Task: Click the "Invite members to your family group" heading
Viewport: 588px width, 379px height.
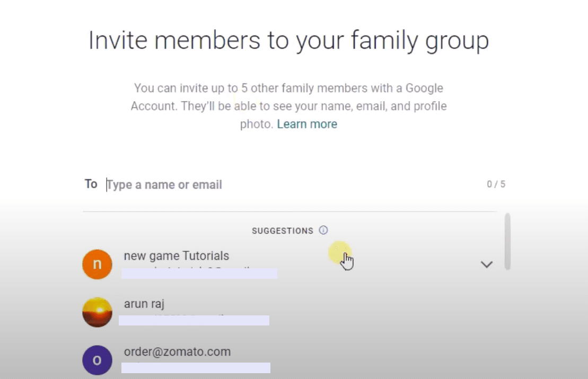Action: coord(288,41)
